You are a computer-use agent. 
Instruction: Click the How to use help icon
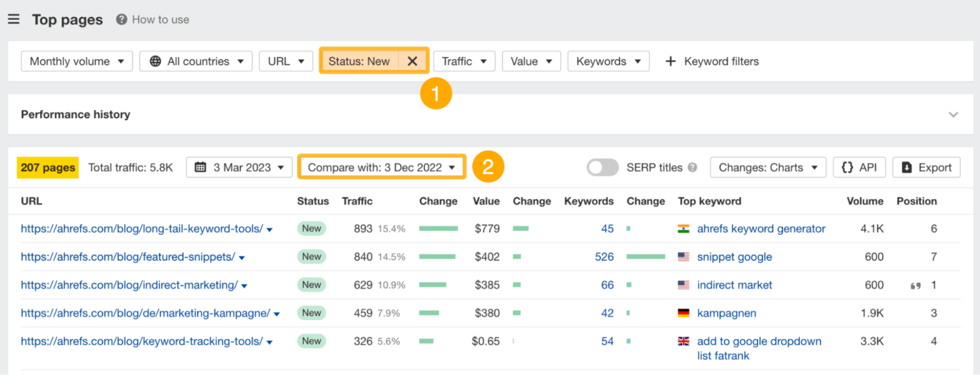coord(120,19)
